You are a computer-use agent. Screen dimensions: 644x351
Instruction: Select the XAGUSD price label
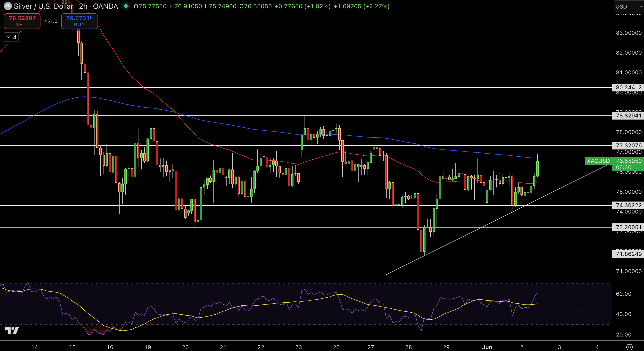pyautogui.click(x=598, y=161)
